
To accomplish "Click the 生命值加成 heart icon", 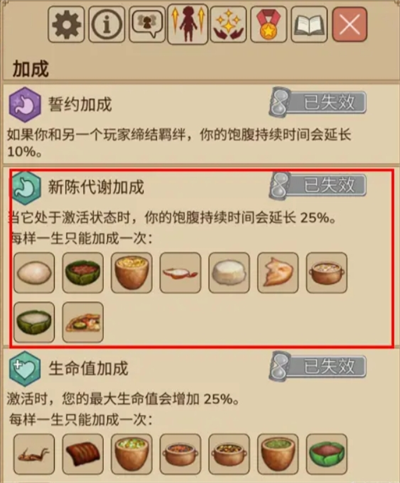I will point(25,369).
